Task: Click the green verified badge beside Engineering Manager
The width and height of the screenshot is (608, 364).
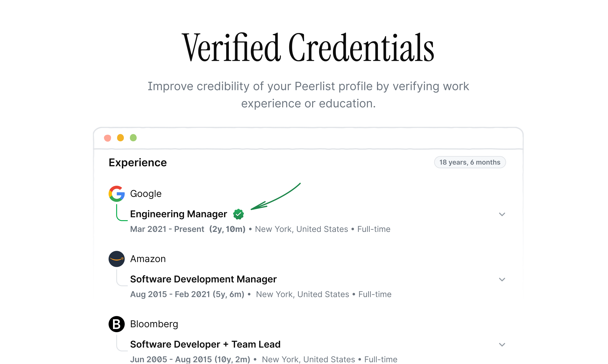Action: [x=238, y=214]
